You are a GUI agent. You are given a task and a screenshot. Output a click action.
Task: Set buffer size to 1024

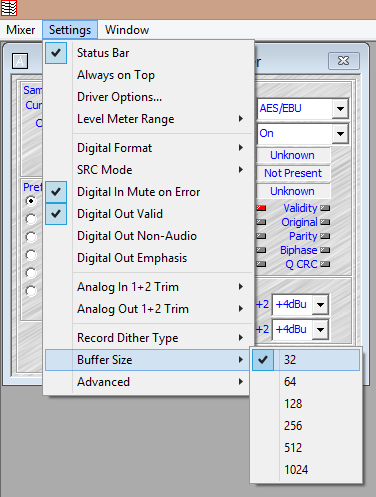coord(306,470)
